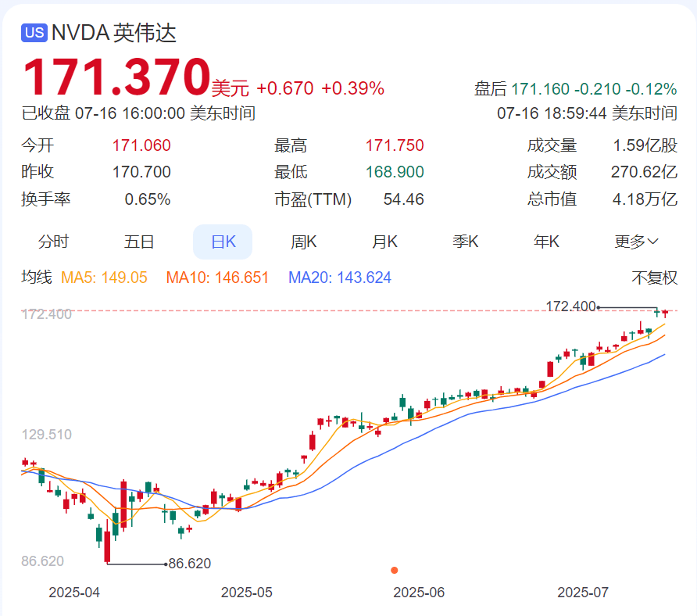
Task: Open the 周K weekly chart tab
Action: tap(304, 242)
